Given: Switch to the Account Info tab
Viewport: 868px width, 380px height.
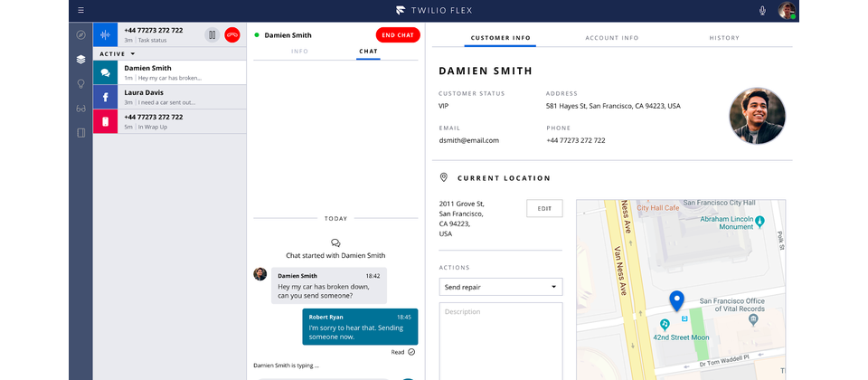Looking at the screenshot, I should 612,38.
